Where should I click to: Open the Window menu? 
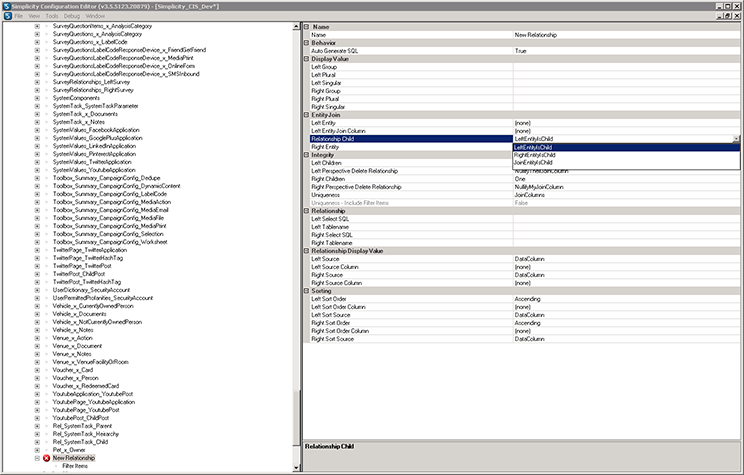pyautogui.click(x=95, y=16)
